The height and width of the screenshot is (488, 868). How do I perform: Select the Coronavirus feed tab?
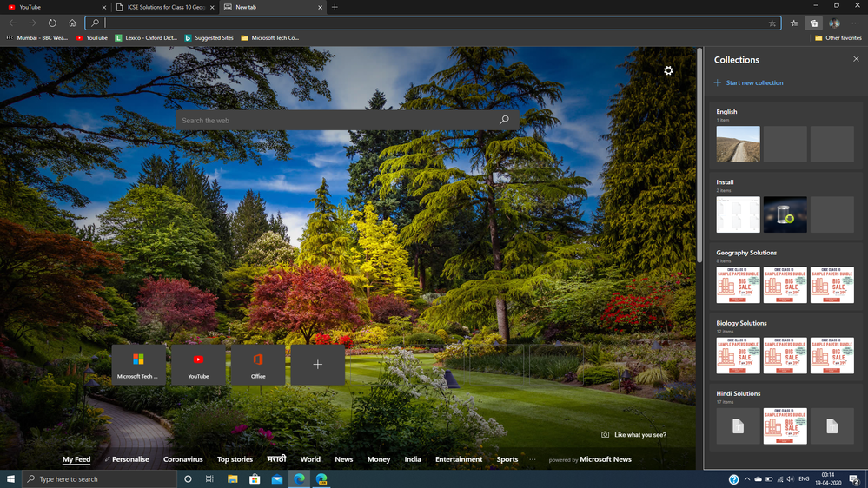coord(182,459)
